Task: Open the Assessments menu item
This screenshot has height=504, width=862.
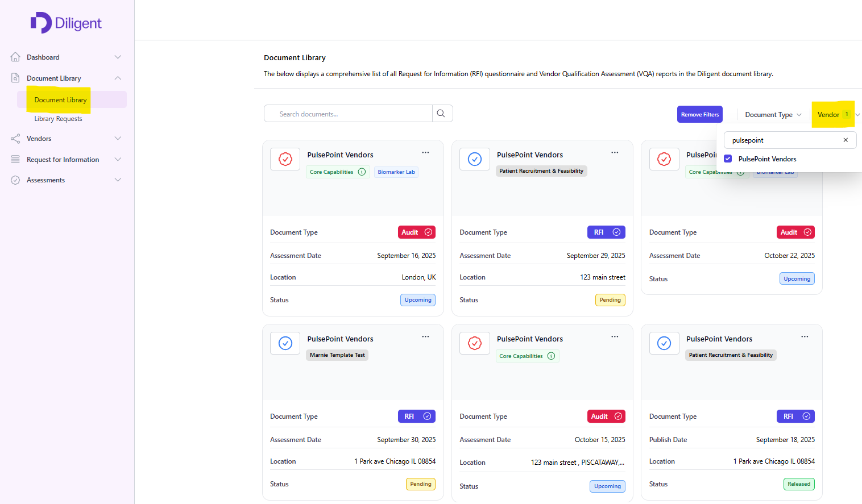Action: tap(45, 180)
